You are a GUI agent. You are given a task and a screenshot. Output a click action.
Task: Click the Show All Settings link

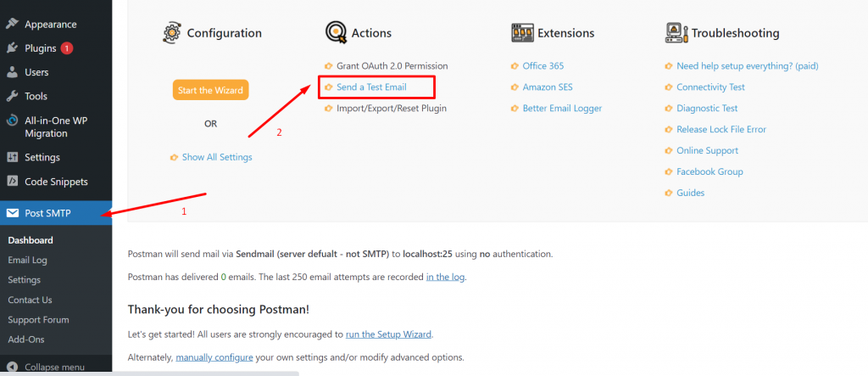click(217, 157)
